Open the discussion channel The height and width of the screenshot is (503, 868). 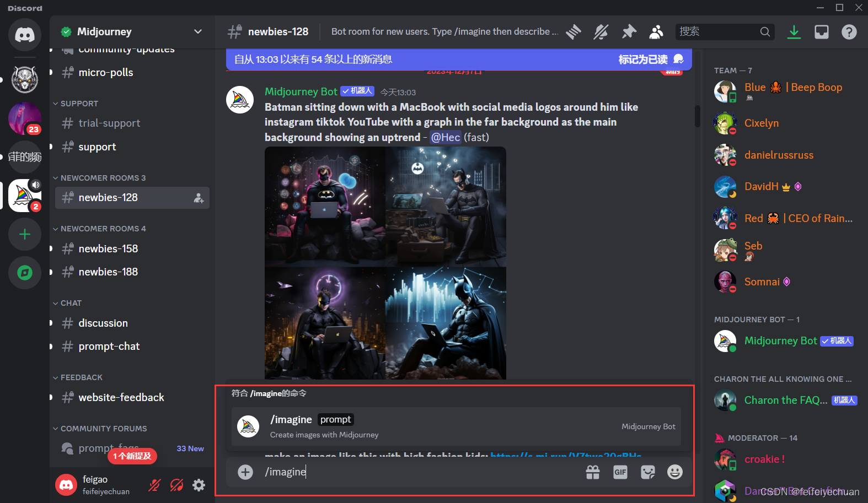point(132,323)
